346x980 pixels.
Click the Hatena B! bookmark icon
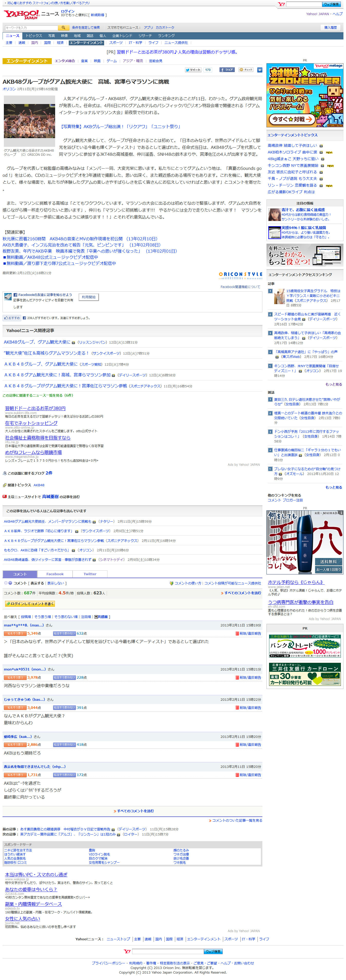(x=260, y=70)
